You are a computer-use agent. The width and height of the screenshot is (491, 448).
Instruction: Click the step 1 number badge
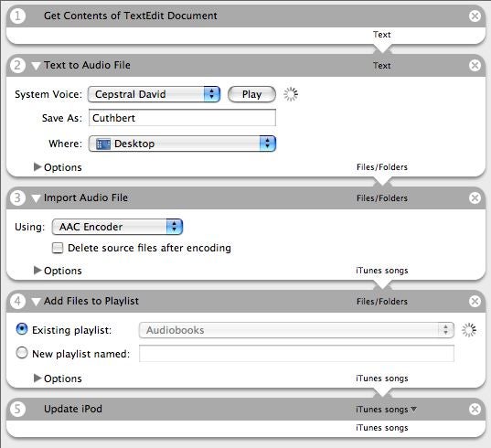tap(17, 16)
